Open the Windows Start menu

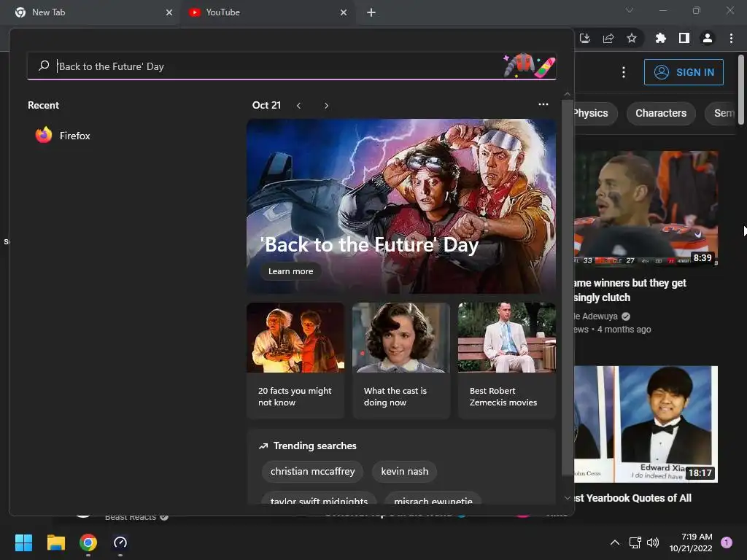tap(23, 542)
